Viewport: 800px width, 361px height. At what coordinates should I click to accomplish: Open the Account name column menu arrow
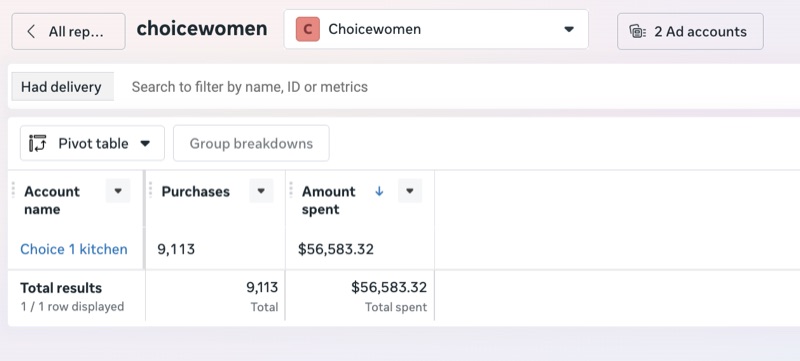tap(118, 191)
